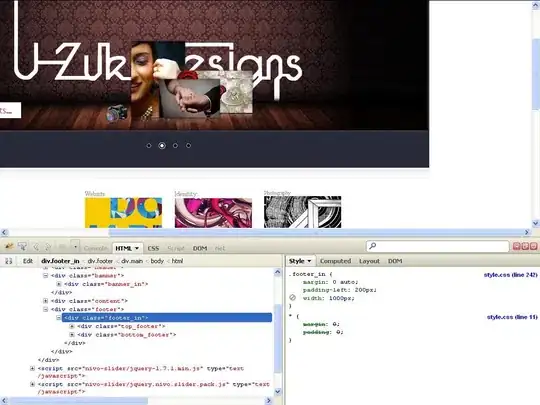Click page vertical scrollbar down arrow
Screen dimensions: 540x405
pyautogui.click(x=536, y=224)
